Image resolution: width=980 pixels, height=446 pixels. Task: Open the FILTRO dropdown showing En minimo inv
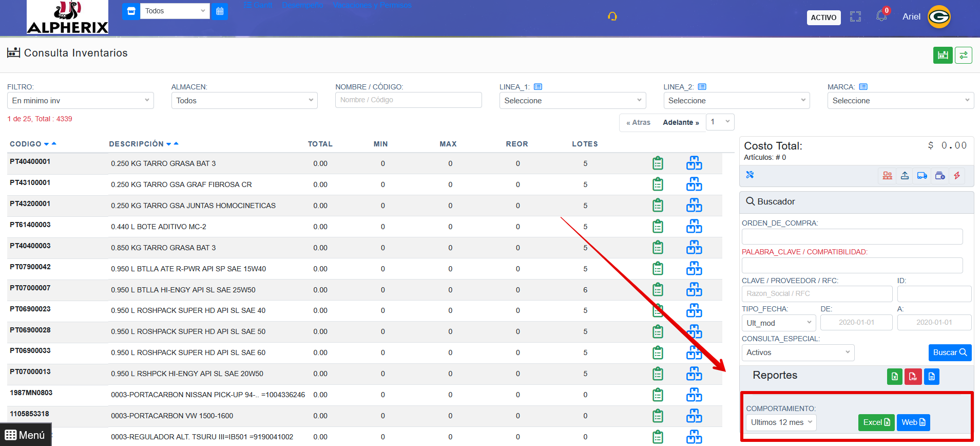pos(81,101)
